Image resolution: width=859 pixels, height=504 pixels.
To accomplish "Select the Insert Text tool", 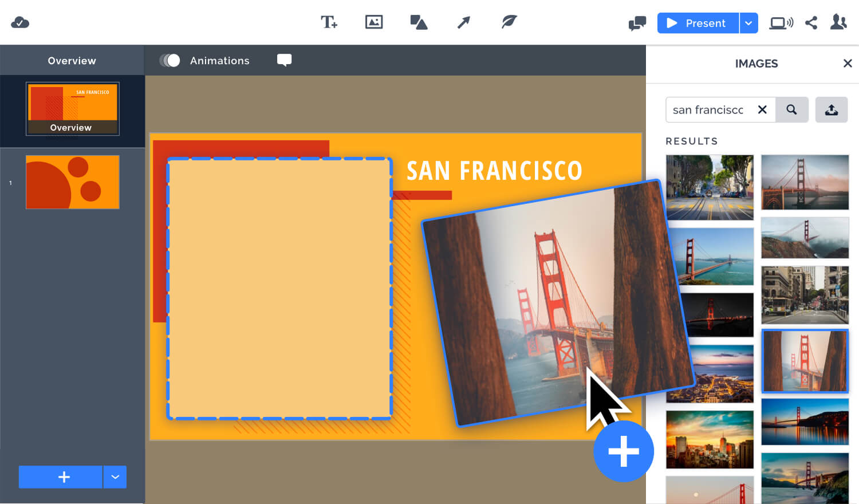I will click(329, 22).
